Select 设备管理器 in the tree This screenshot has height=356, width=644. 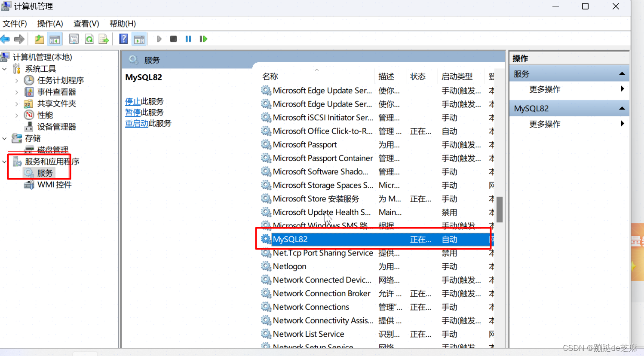[56, 127]
